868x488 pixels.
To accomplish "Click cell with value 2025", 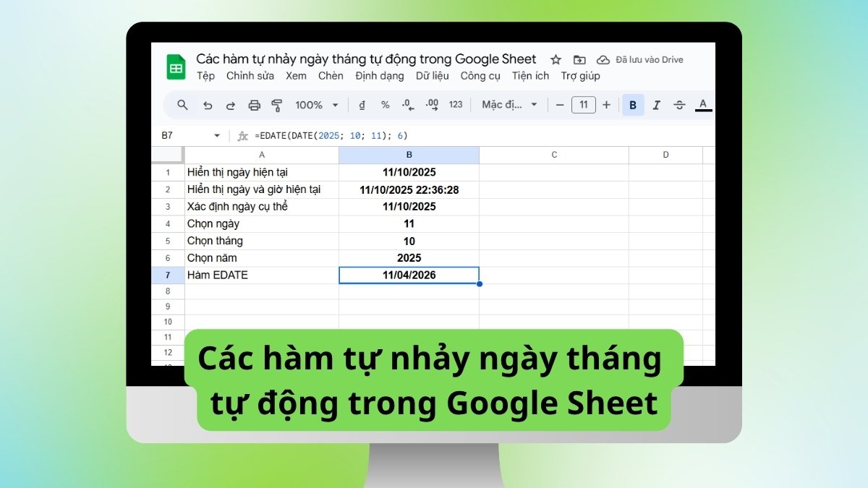I will pyautogui.click(x=409, y=258).
